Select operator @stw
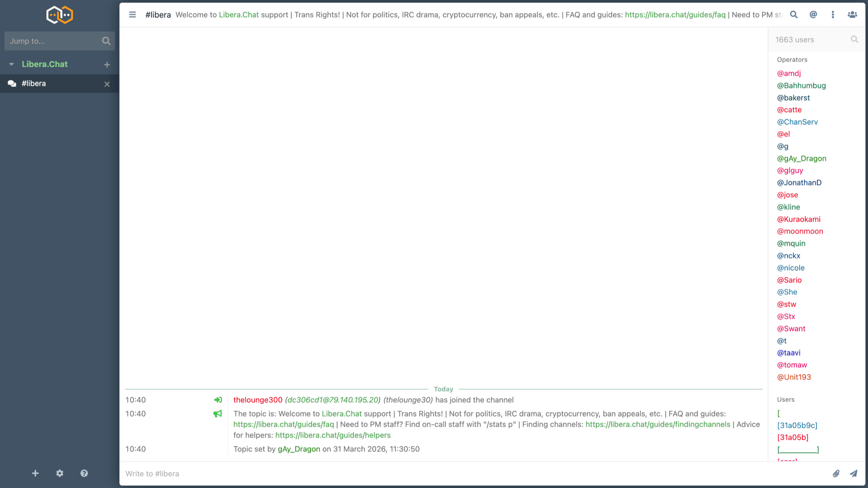The image size is (868, 488). (x=787, y=304)
